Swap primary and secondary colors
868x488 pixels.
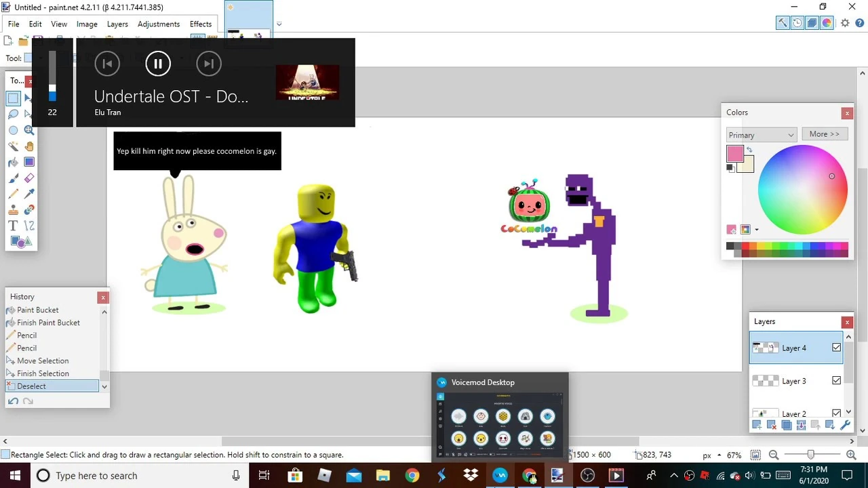click(749, 150)
